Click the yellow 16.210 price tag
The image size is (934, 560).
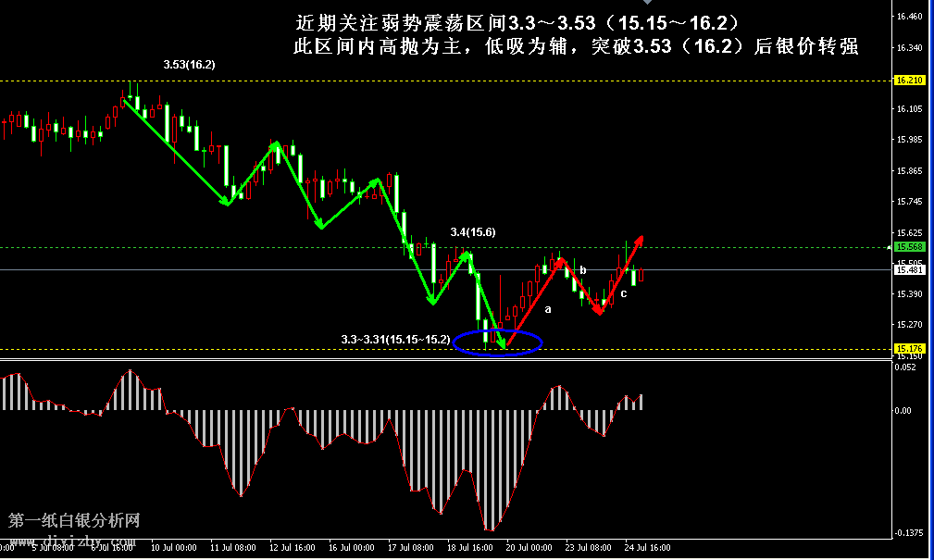pyautogui.click(x=909, y=81)
